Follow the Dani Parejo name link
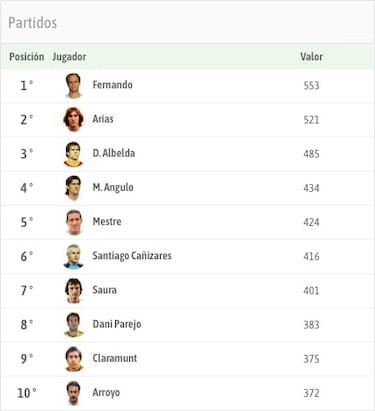The image size is (375, 411). 117,324
